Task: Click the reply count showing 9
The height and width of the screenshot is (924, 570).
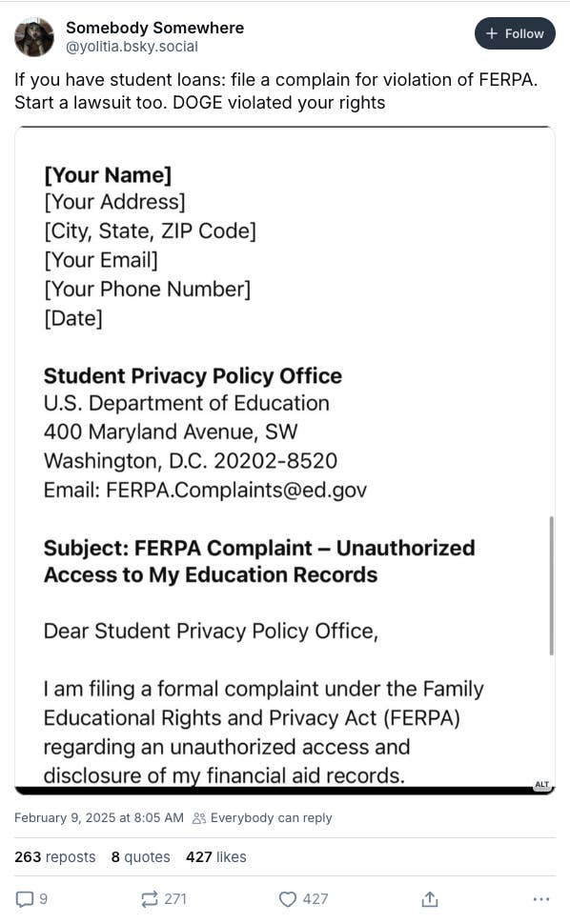Action: 45,898
